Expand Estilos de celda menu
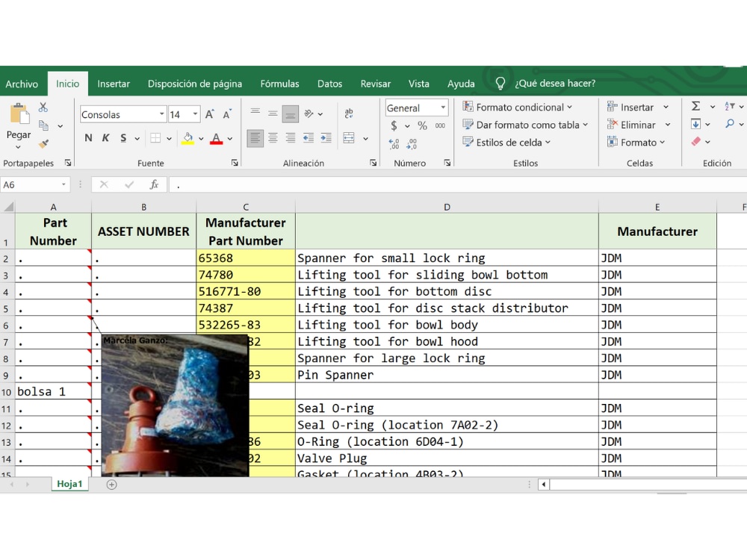This screenshot has width=747, height=560. (506, 143)
